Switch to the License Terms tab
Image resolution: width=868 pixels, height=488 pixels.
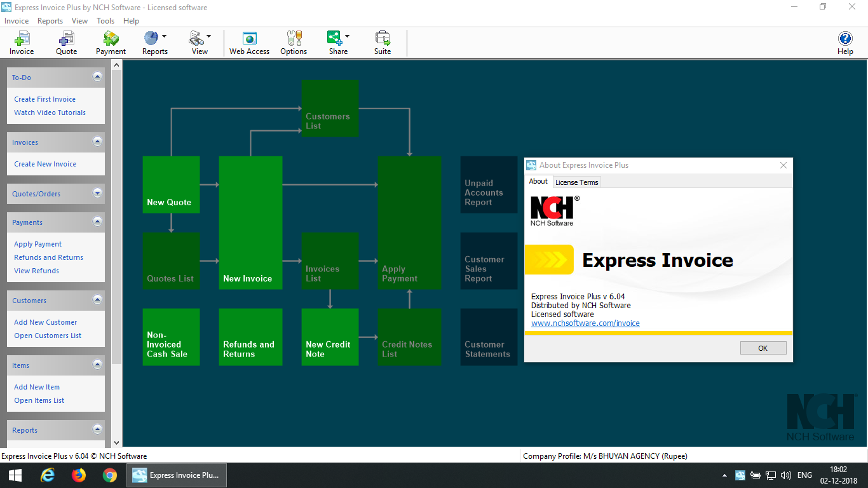[577, 182]
